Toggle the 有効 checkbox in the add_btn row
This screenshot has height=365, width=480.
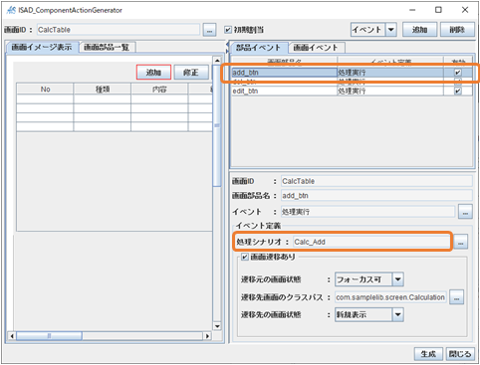tap(458, 72)
